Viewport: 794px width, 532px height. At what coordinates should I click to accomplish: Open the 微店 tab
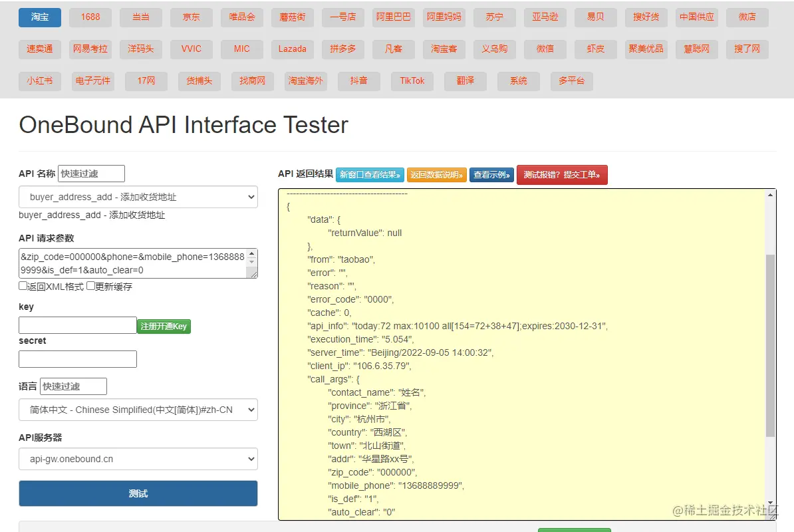747,17
